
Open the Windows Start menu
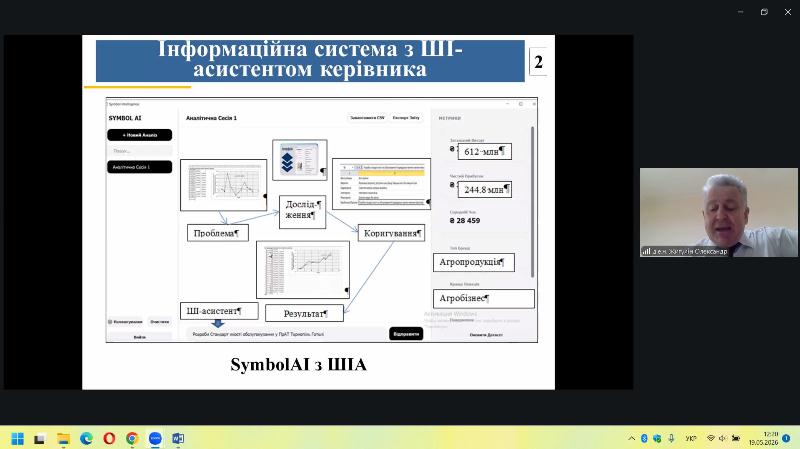17,439
